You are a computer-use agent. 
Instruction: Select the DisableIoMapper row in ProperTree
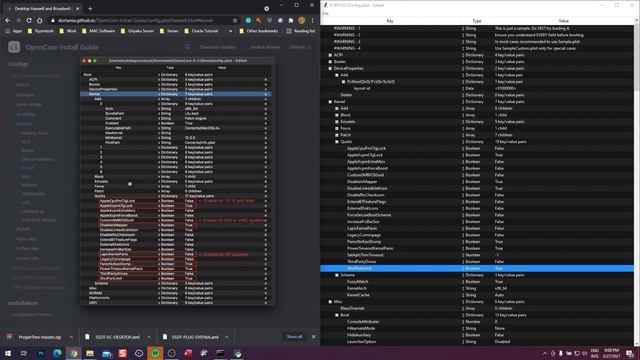tap(477, 182)
